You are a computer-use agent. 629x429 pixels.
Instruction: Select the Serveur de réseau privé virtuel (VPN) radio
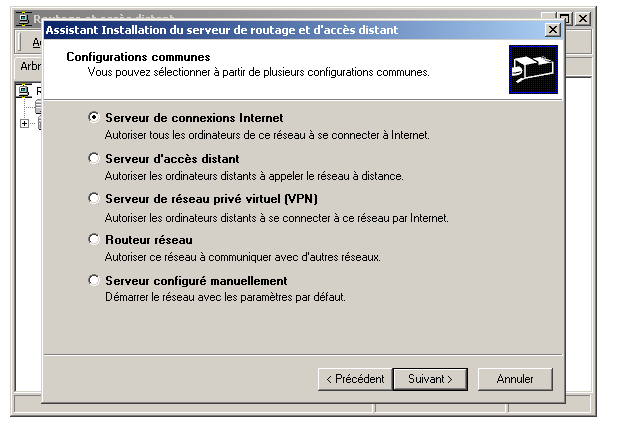pos(94,198)
